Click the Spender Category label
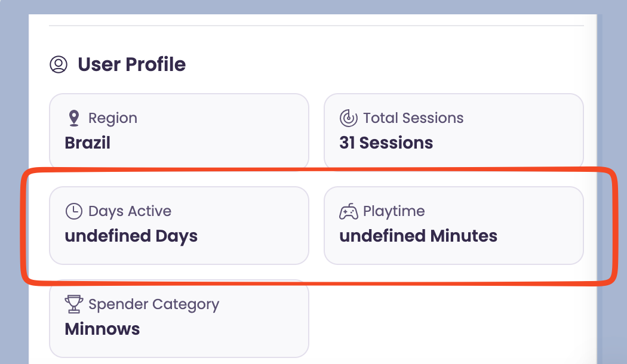 (x=153, y=304)
